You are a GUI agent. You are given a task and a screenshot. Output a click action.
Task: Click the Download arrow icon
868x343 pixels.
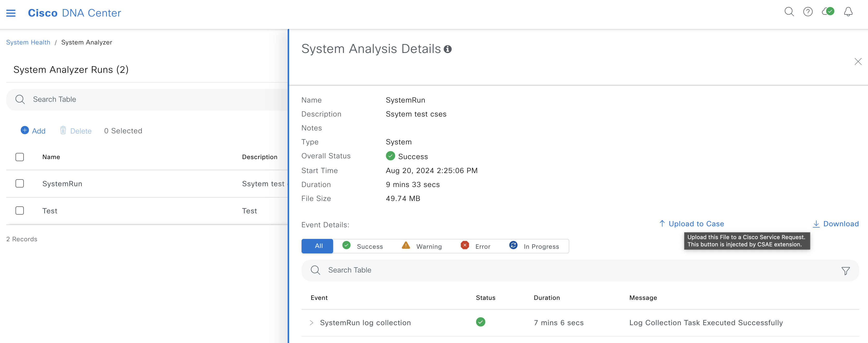816,224
